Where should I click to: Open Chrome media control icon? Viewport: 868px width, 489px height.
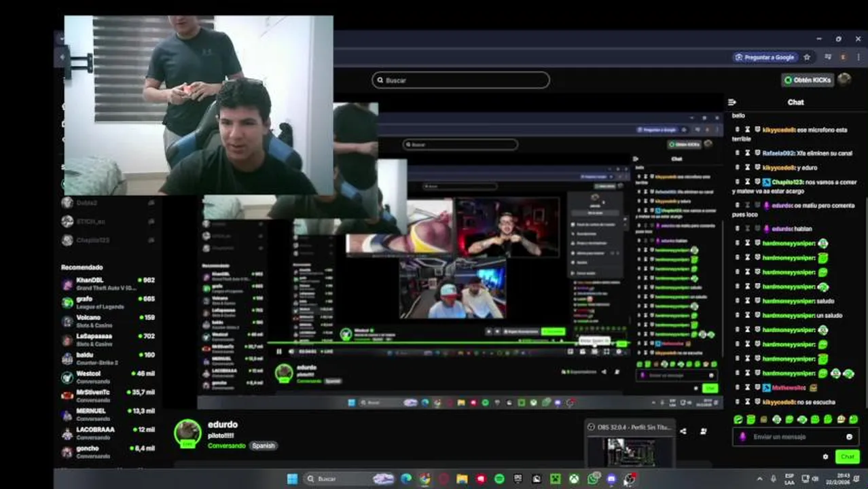[828, 58]
